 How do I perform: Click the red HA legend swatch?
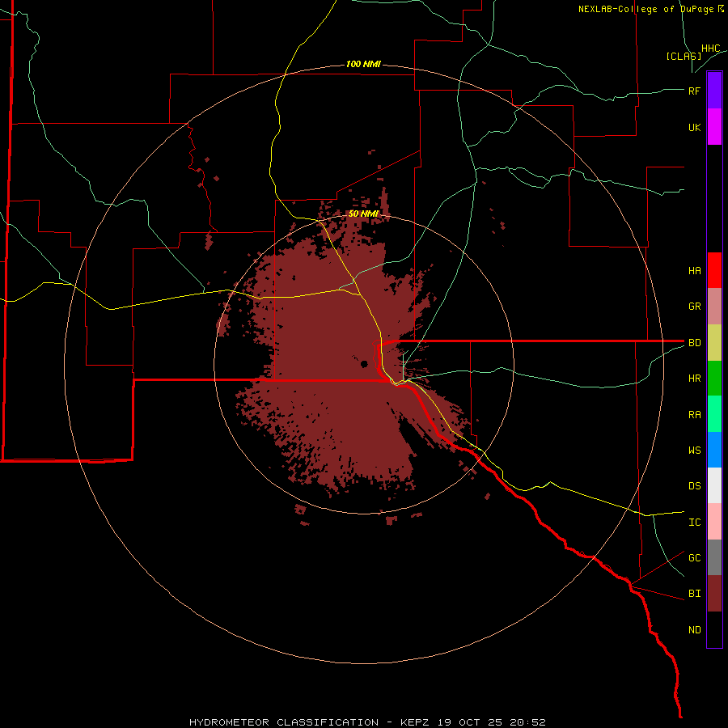pyautogui.click(x=714, y=270)
